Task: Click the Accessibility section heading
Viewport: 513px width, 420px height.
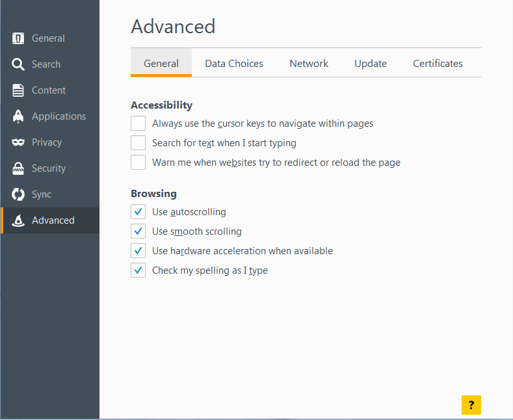Action: click(161, 105)
